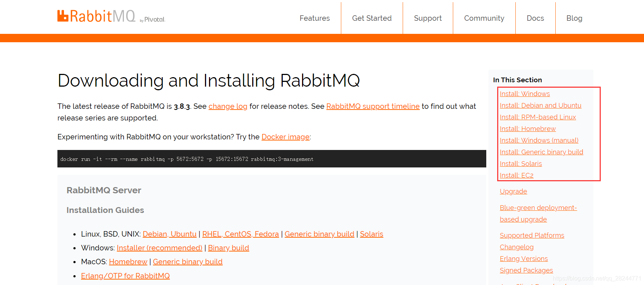The height and width of the screenshot is (285, 644).
Task: Open MacOS Generic binary build link
Action: pyautogui.click(x=188, y=262)
